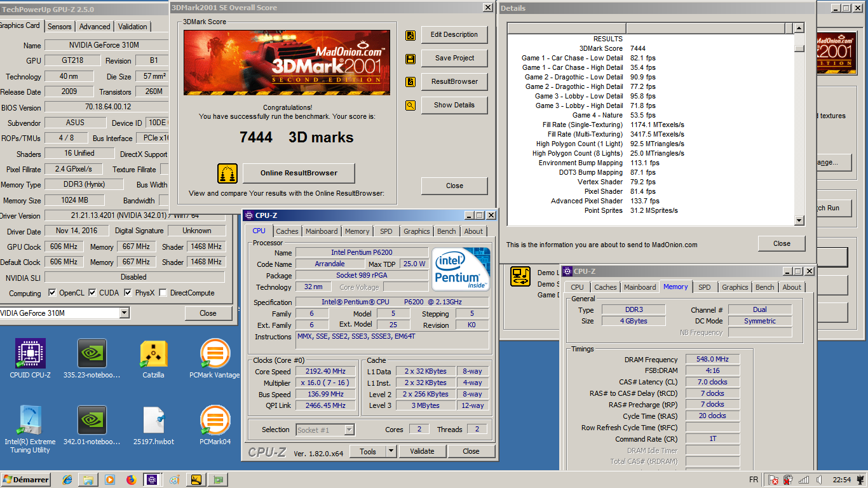The height and width of the screenshot is (488, 868).
Task: Close the Details window with Close button
Action: [x=782, y=243]
